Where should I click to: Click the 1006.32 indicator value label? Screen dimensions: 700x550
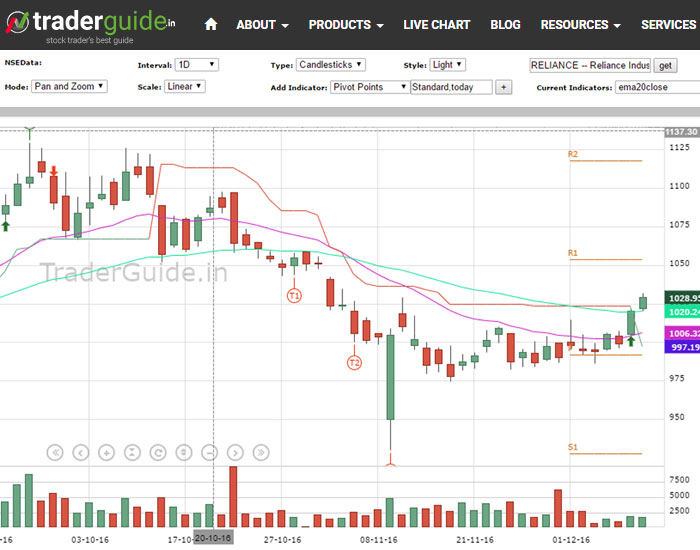click(x=682, y=333)
